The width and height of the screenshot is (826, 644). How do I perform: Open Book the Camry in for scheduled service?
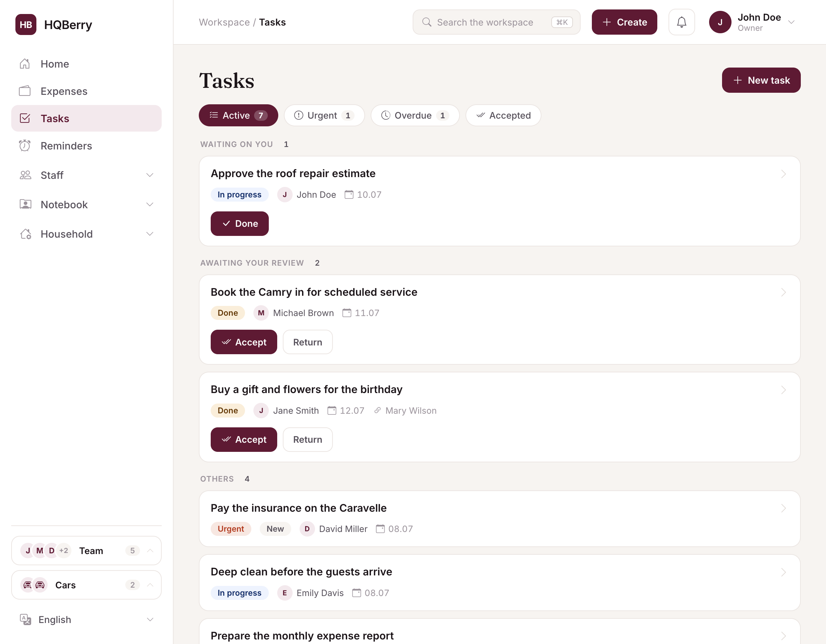314,292
